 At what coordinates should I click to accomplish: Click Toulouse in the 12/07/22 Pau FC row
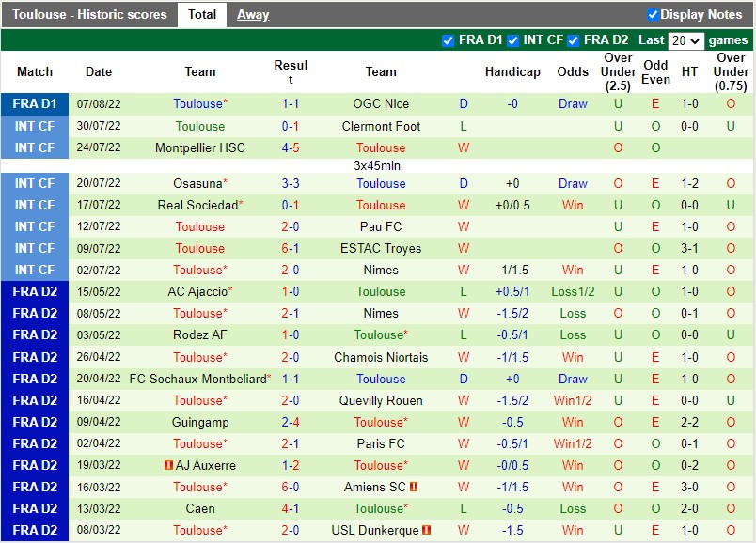pyautogui.click(x=200, y=227)
